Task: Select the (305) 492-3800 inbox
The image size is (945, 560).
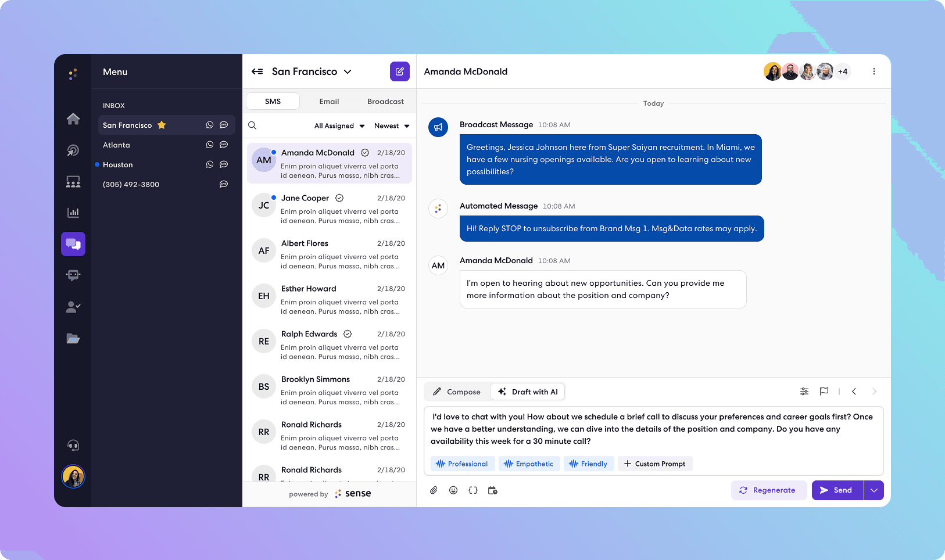Action: pyautogui.click(x=167, y=184)
